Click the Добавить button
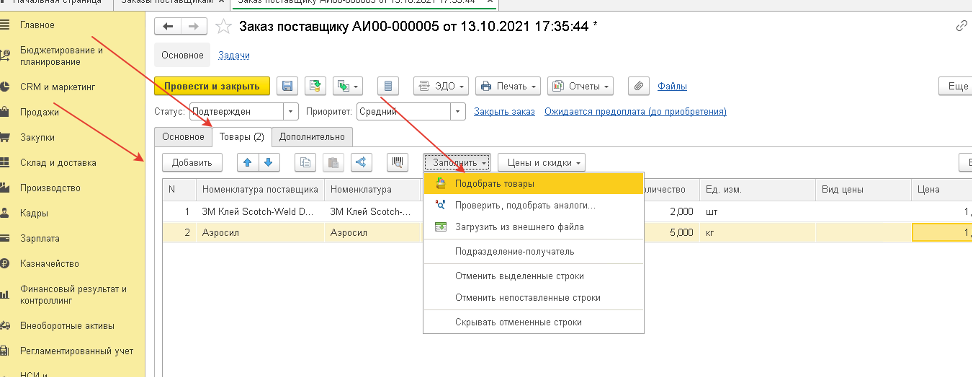Image resolution: width=972 pixels, height=377 pixels. tap(192, 163)
